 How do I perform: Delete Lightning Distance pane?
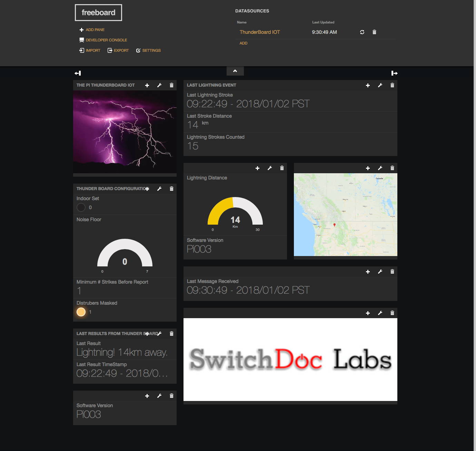point(282,168)
